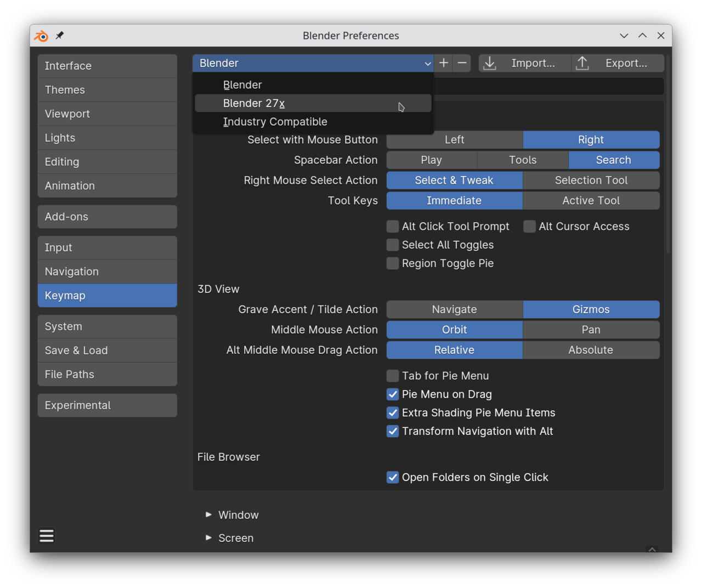Select Industry Compatible preset option
The width and height of the screenshot is (702, 588).
coord(275,122)
